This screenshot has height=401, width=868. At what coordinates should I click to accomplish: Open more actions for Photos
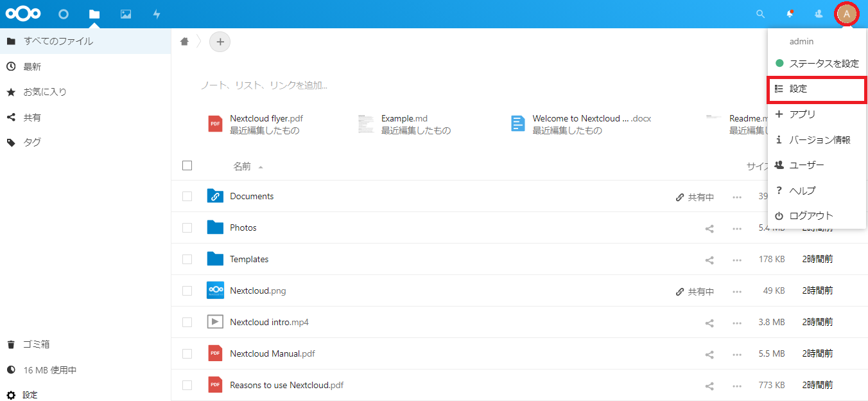pyautogui.click(x=737, y=228)
